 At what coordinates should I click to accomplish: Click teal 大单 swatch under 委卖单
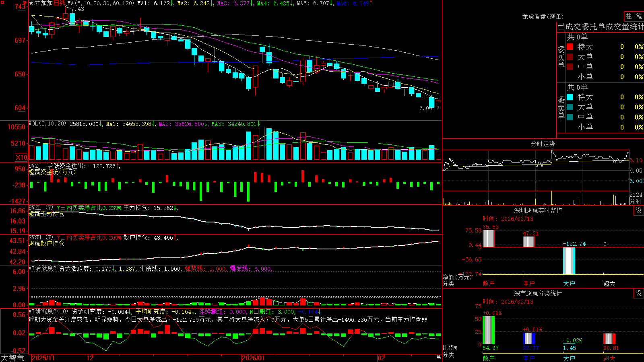point(570,107)
